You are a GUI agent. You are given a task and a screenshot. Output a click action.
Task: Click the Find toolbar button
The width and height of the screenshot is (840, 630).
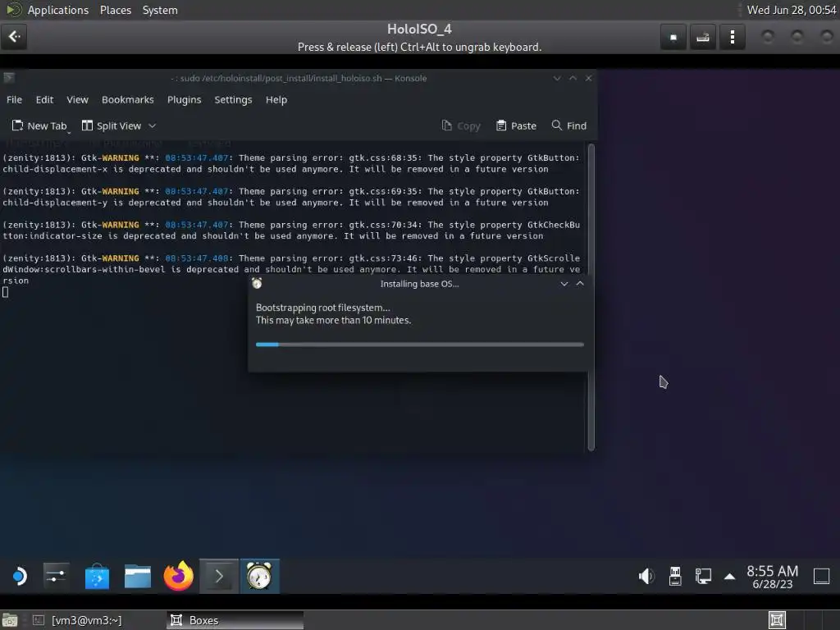(569, 126)
